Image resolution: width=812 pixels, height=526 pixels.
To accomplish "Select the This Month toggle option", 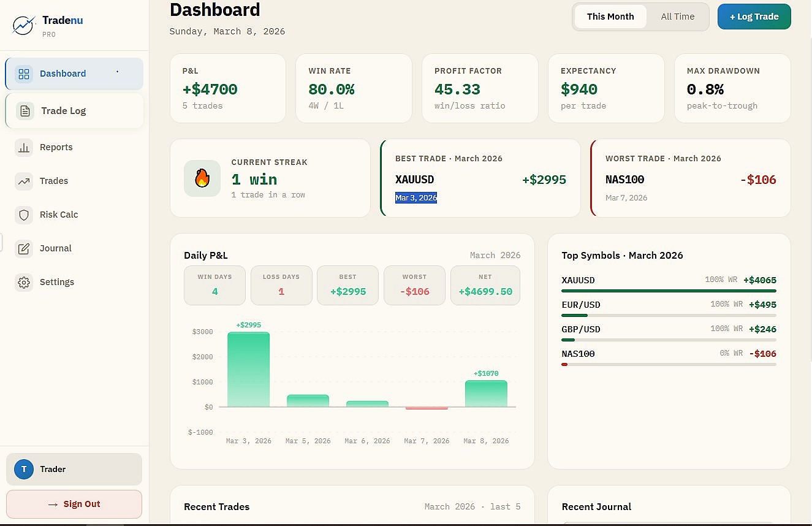I will point(611,17).
